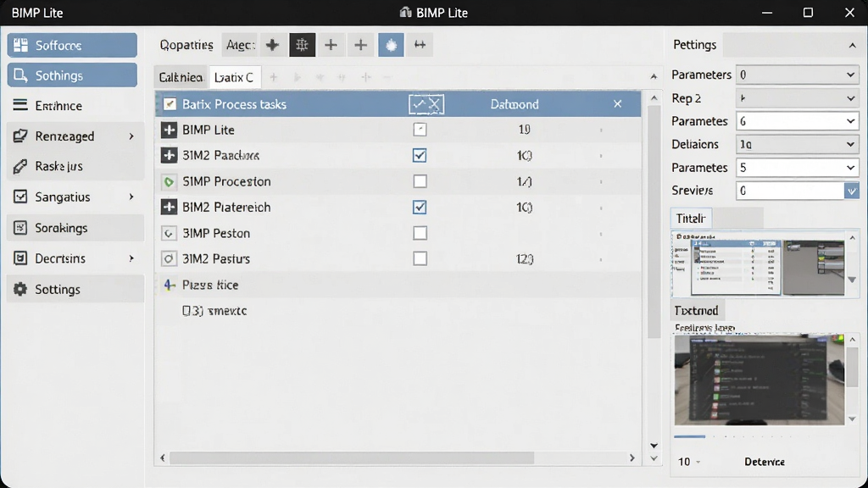Click the Sangatius checkmark icon

[20, 197]
